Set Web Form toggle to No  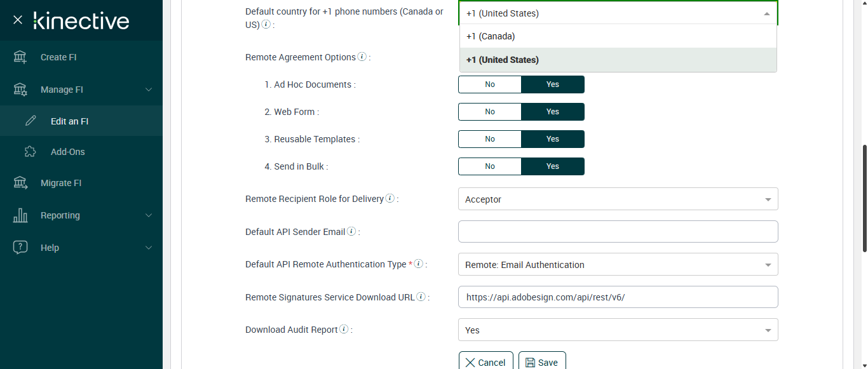point(490,112)
